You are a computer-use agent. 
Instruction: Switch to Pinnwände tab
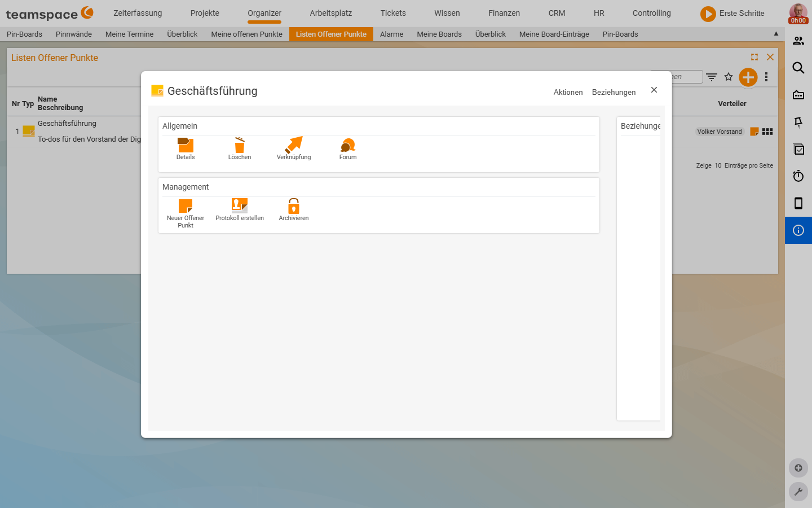point(74,34)
